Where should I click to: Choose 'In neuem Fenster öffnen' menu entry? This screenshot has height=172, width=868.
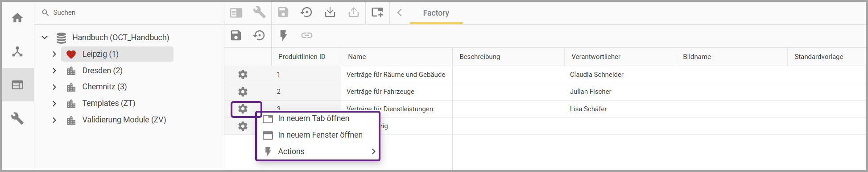[318, 135]
